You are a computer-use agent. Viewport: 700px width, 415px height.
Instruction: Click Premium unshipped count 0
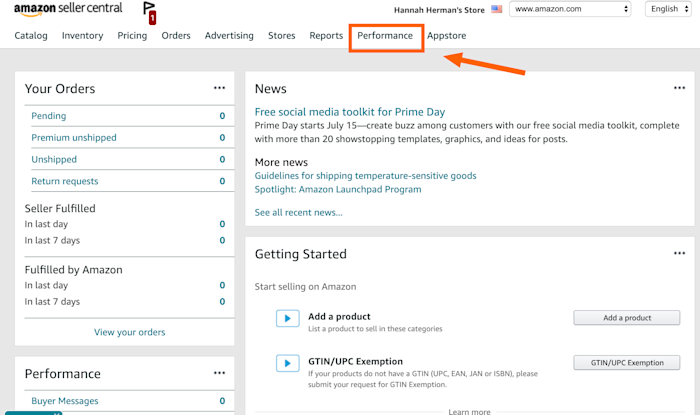(222, 137)
